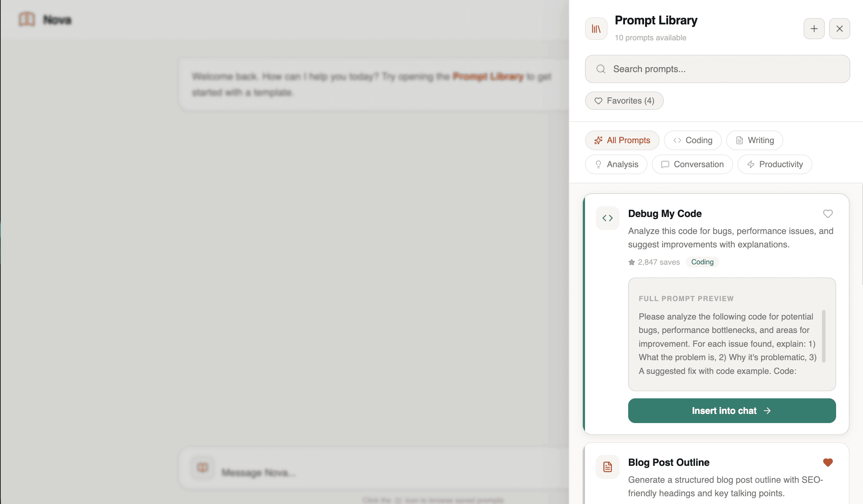Collapse the Debug My Code card title
Image resolution: width=863 pixels, height=504 pixels.
pyautogui.click(x=665, y=214)
